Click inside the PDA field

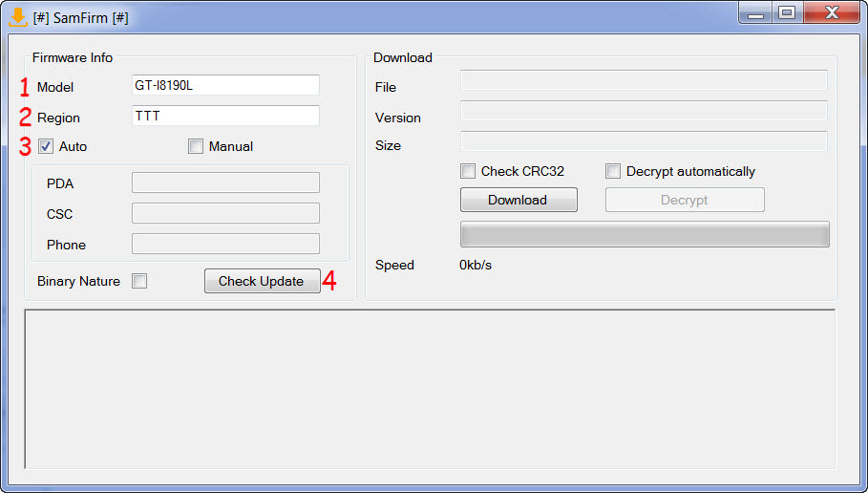coord(225,182)
